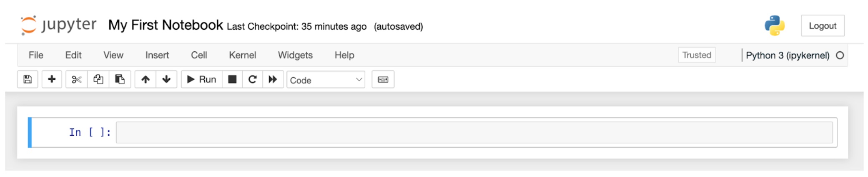
Task: Log out using the Logout button
Action: pos(823,25)
